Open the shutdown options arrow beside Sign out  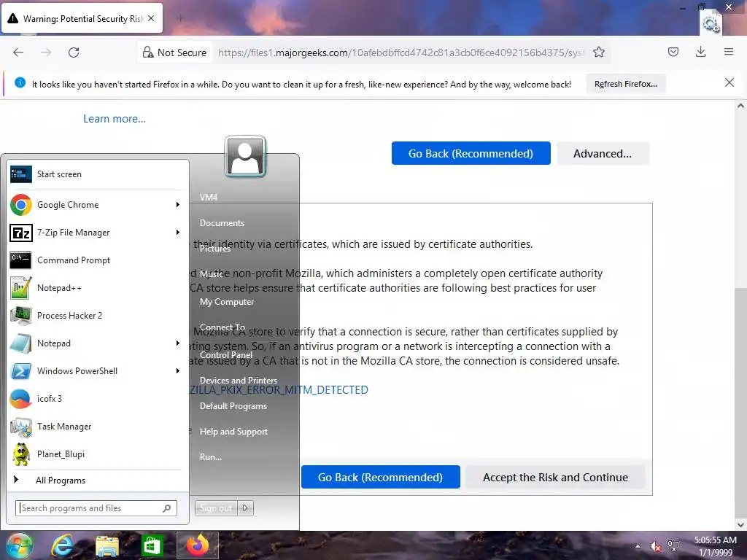tap(245, 508)
